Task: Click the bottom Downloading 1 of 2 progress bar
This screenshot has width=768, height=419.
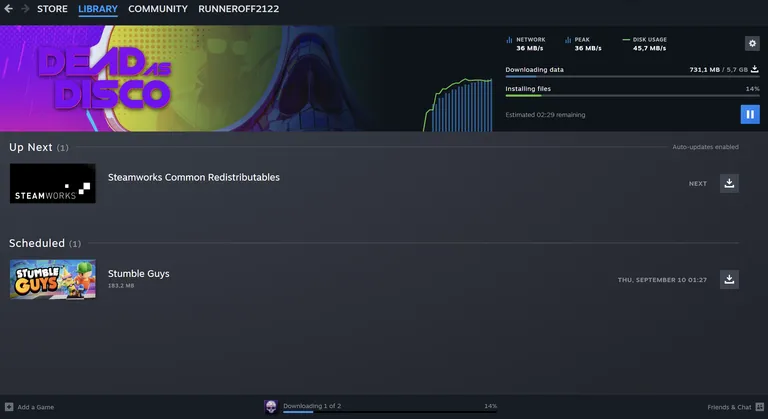Action: (x=390, y=412)
